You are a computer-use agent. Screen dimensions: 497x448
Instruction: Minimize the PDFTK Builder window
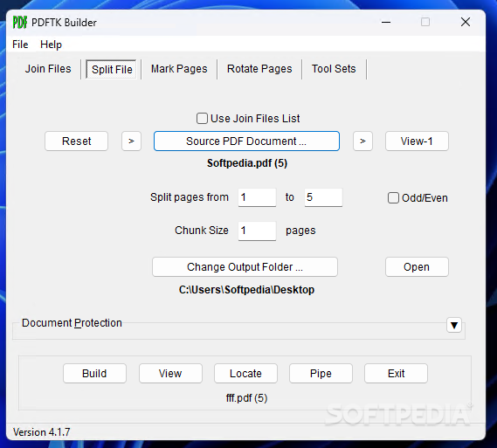click(x=386, y=22)
